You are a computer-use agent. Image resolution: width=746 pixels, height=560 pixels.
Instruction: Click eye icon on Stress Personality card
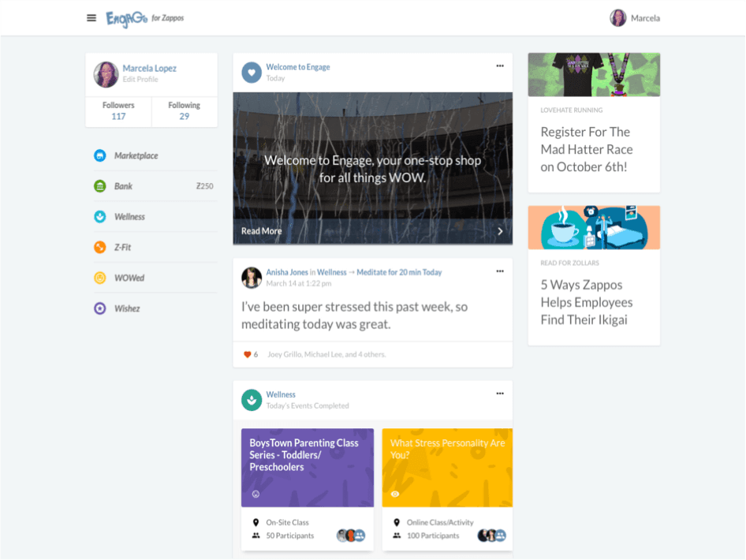pos(395,495)
